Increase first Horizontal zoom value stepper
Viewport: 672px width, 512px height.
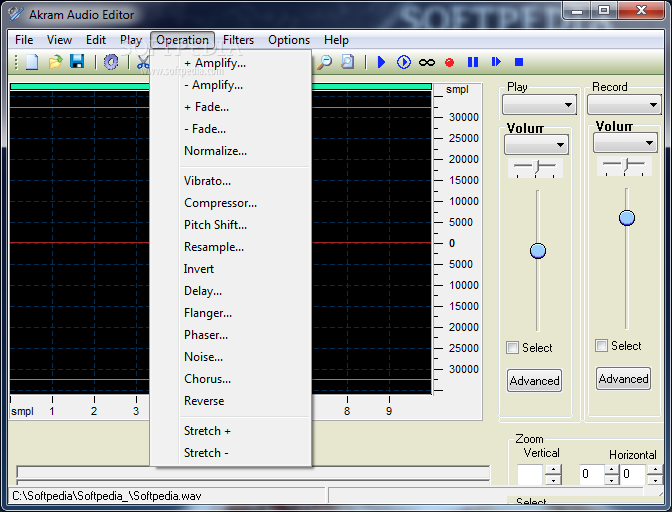coord(612,470)
